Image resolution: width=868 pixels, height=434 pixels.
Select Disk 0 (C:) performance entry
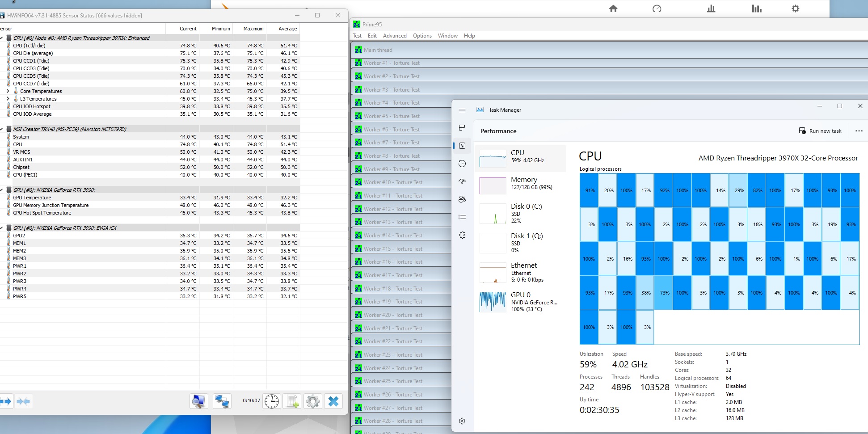click(x=521, y=213)
